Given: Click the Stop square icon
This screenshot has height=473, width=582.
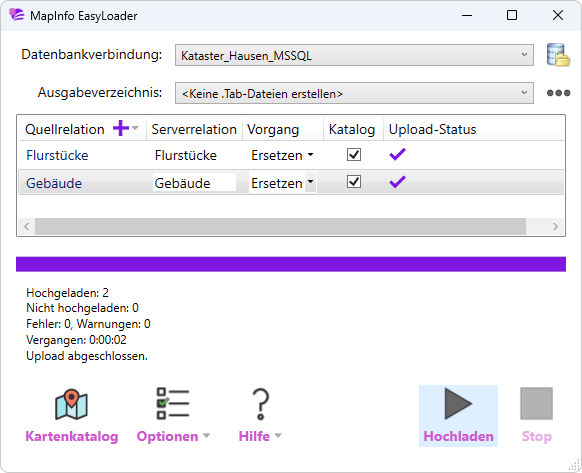Looking at the screenshot, I should 536,404.
